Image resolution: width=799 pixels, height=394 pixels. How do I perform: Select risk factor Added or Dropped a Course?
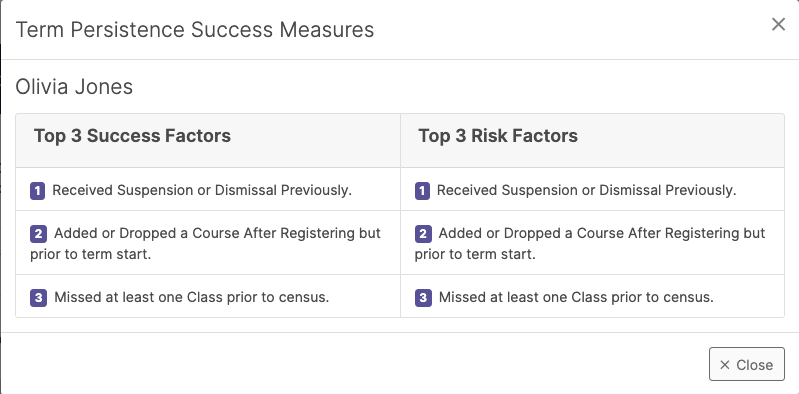(590, 244)
